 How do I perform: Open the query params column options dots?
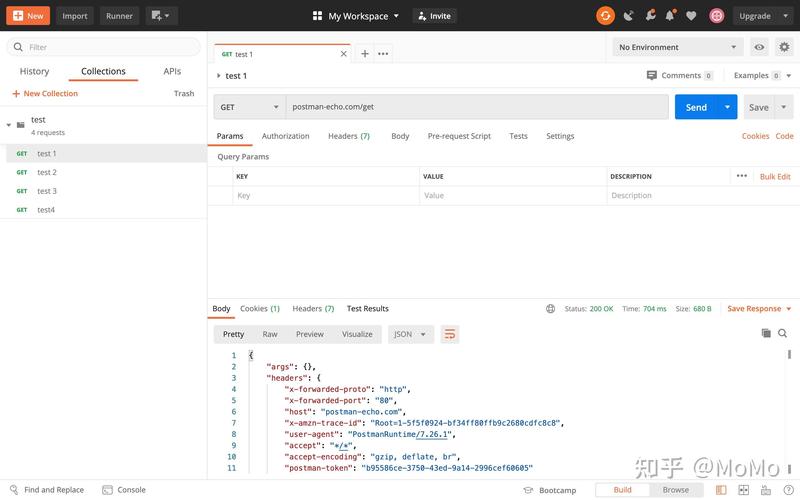coord(742,176)
